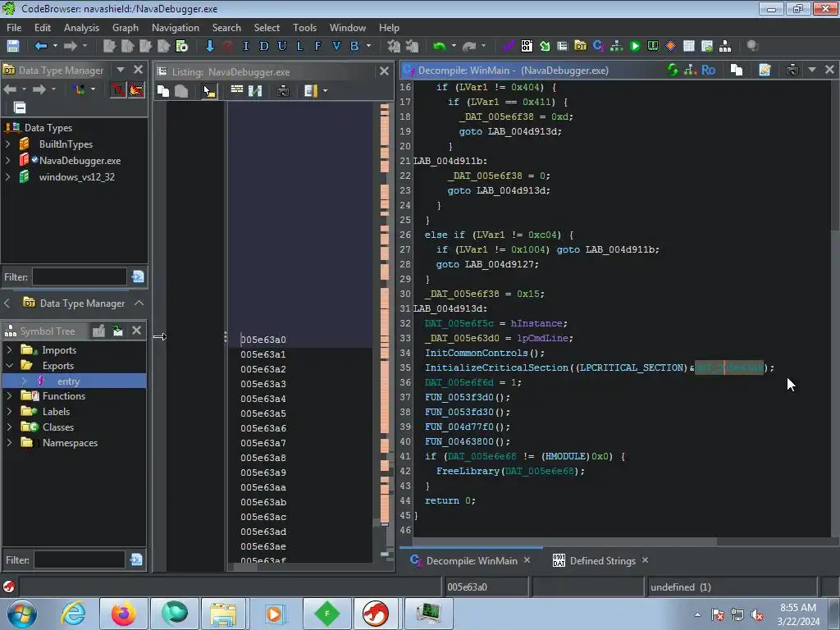This screenshot has height=630, width=840.
Task: Open the Data Type Manager panel dropdown menu
Action: 121,70
